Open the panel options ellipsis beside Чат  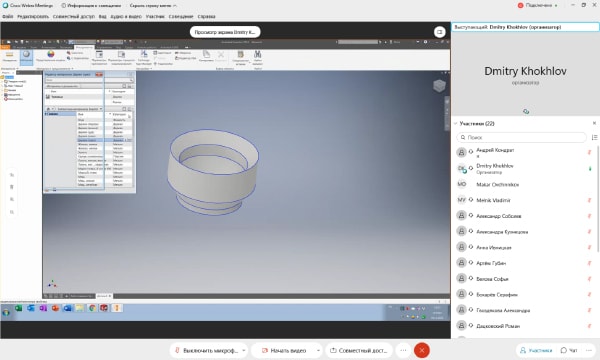point(589,350)
